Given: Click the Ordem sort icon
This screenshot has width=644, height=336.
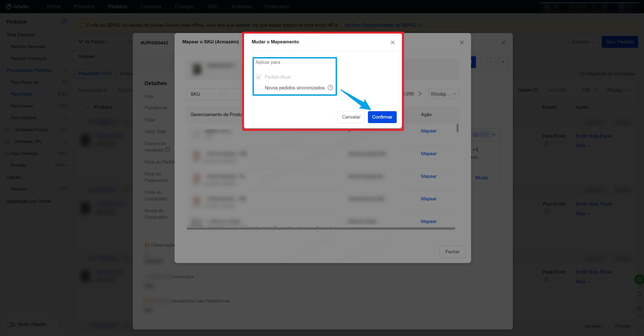Looking at the screenshot, I should [536, 90].
